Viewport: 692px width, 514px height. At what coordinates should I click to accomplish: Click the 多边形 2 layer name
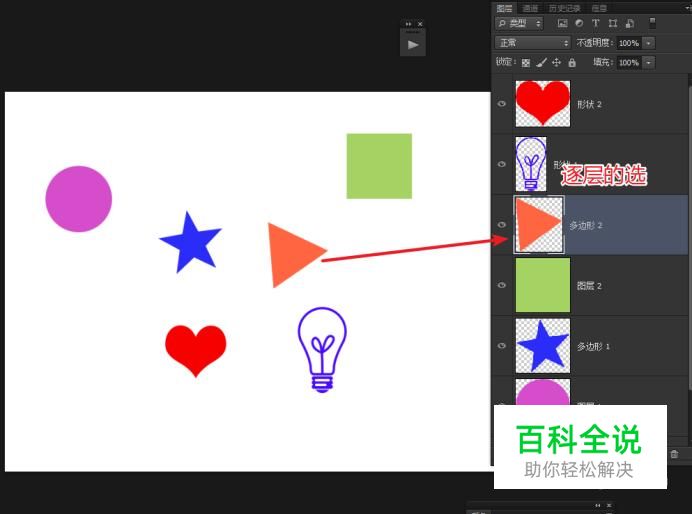(586, 225)
